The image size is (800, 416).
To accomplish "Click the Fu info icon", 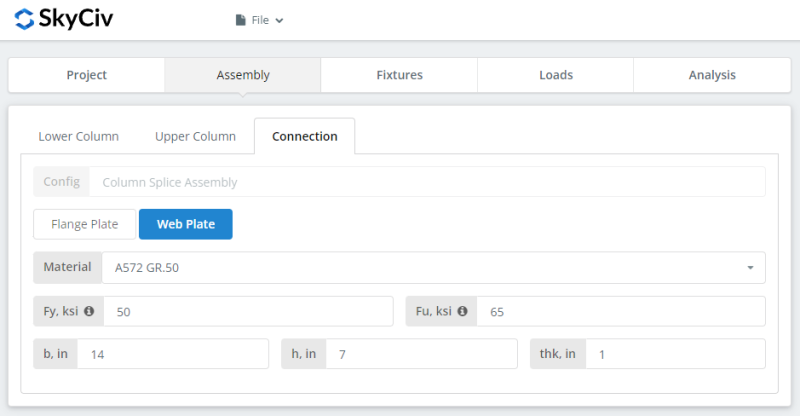I will coord(462,311).
